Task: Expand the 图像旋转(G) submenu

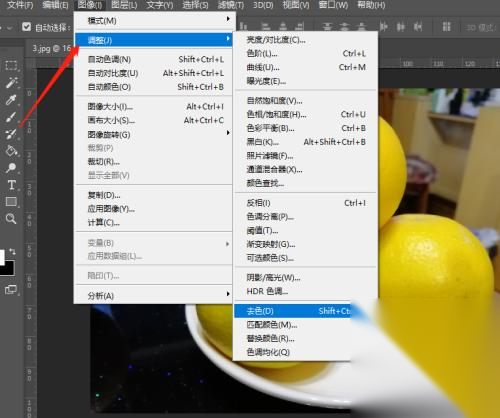Action: [x=154, y=135]
